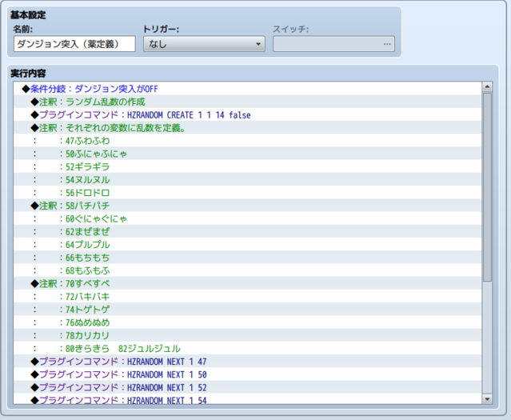The image size is (511, 420).
Task: Select the 注釈：70すべすべ line
Action: coord(247,284)
